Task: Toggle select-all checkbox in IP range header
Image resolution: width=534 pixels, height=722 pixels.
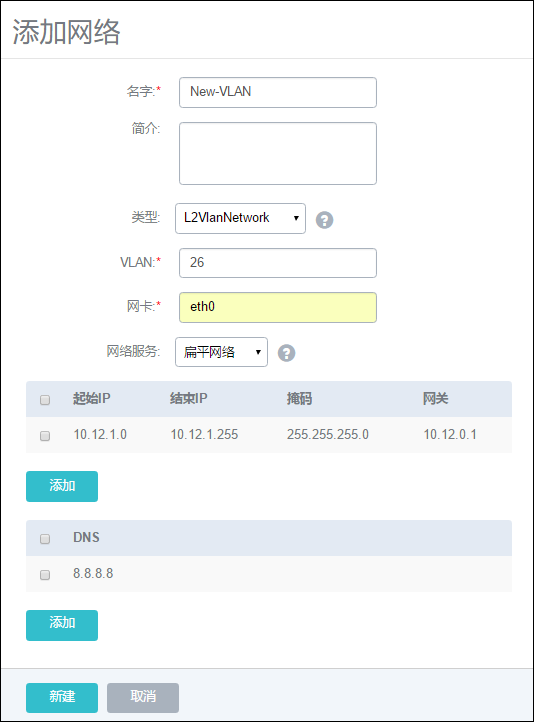Action: click(x=45, y=399)
